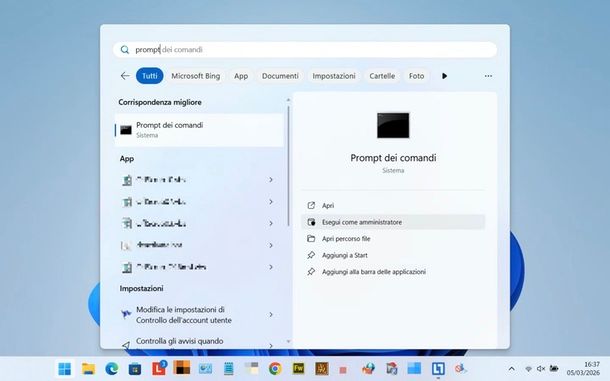Select the Foto filter tab

416,76
